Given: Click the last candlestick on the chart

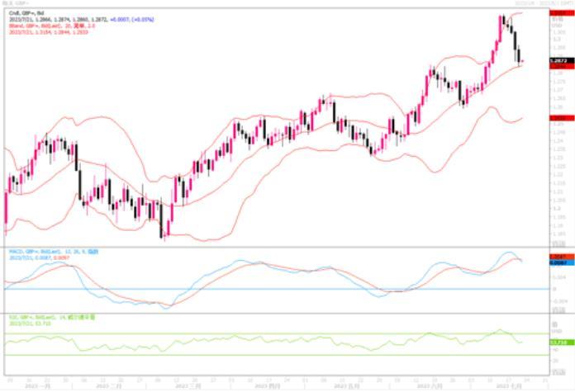Looking at the screenshot, I should coord(520,59).
